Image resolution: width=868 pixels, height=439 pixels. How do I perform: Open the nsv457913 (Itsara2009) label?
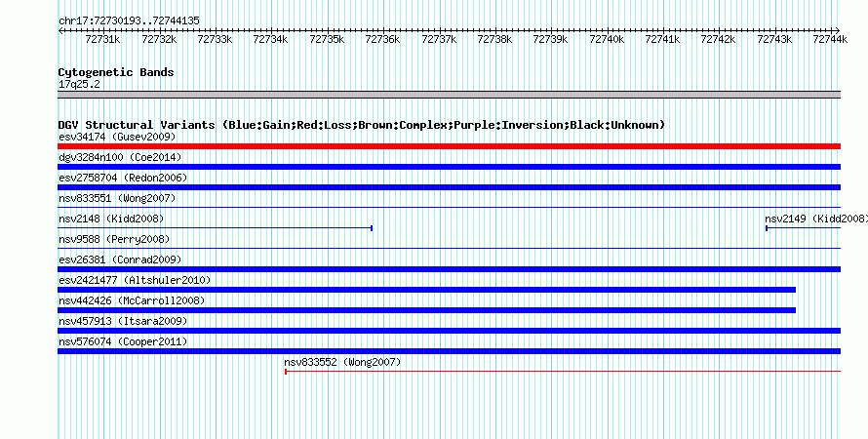pos(123,321)
